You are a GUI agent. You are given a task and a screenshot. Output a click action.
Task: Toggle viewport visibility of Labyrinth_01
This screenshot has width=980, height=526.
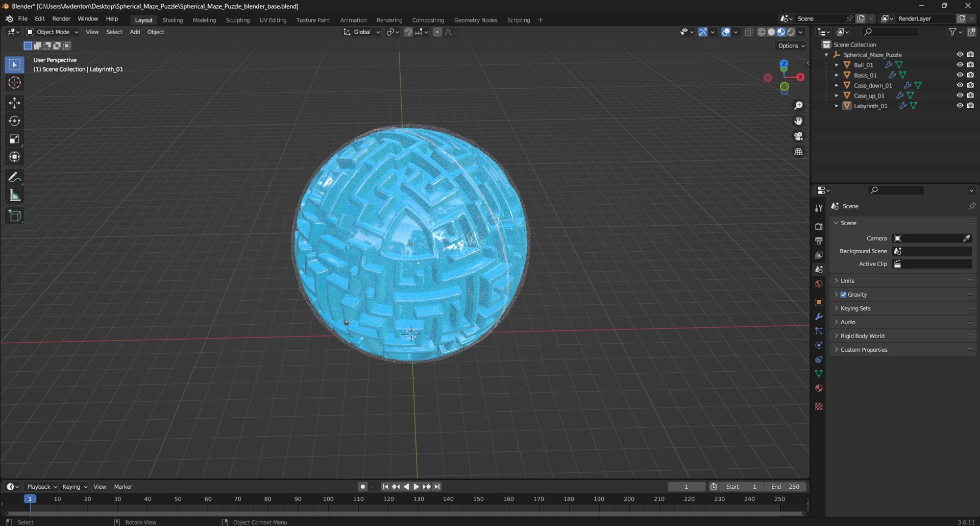(x=960, y=106)
